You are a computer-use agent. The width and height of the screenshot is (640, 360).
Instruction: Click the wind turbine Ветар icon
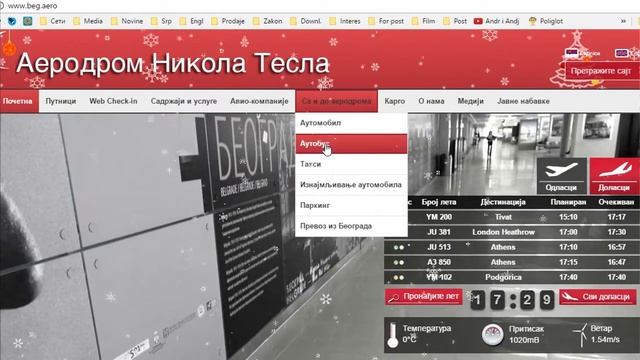click(x=581, y=335)
